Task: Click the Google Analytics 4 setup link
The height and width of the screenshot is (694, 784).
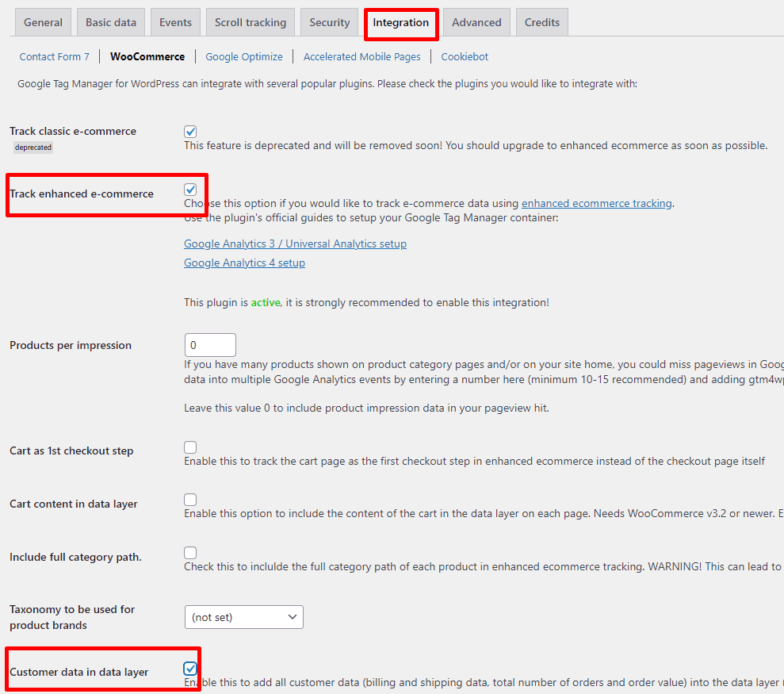Action: click(x=244, y=263)
